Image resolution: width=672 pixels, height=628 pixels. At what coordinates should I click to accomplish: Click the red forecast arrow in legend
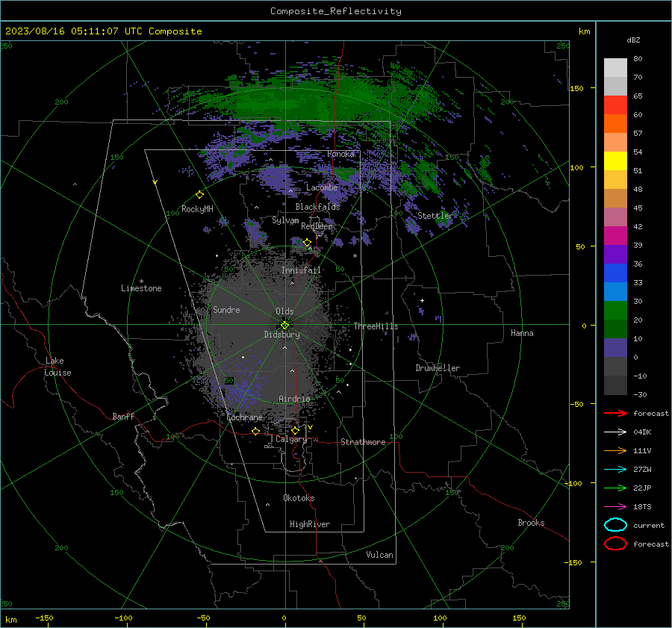(x=615, y=413)
